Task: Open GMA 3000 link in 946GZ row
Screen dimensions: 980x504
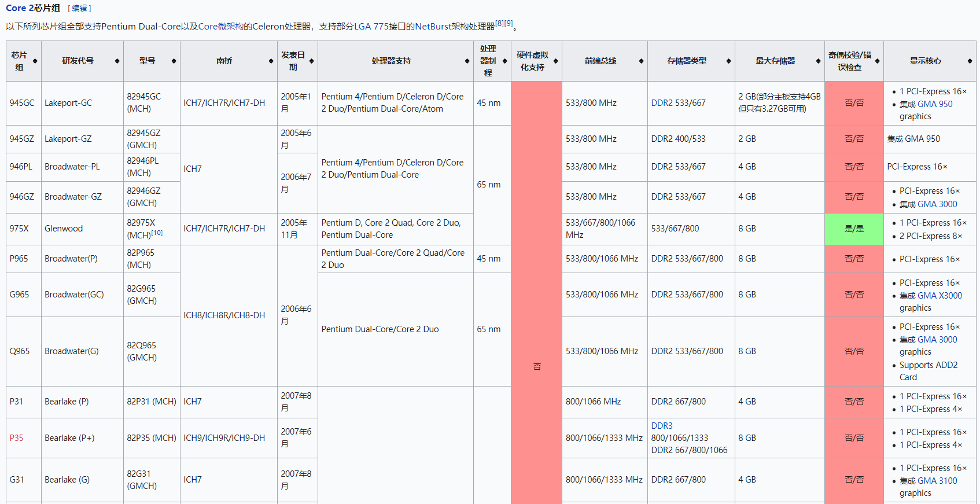Action: (x=937, y=204)
